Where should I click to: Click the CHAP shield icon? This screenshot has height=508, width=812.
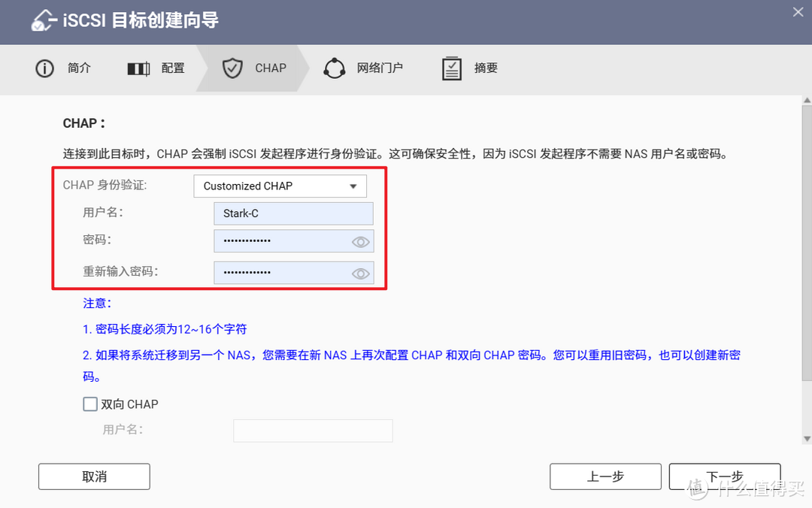coord(232,68)
